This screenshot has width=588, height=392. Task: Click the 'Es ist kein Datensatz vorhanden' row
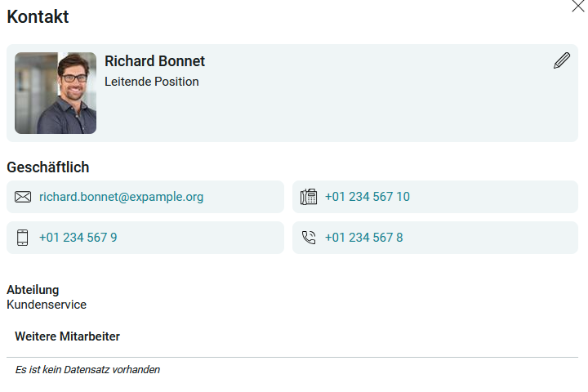click(292, 370)
